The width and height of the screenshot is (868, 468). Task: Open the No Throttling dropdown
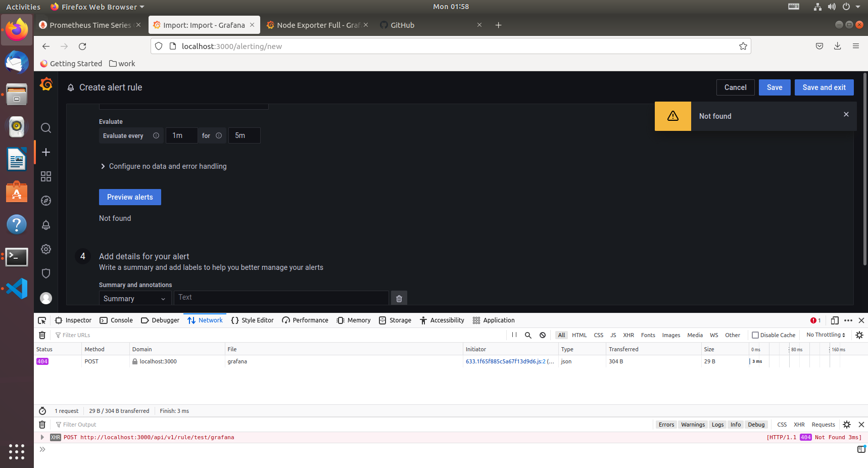tap(825, 335)
